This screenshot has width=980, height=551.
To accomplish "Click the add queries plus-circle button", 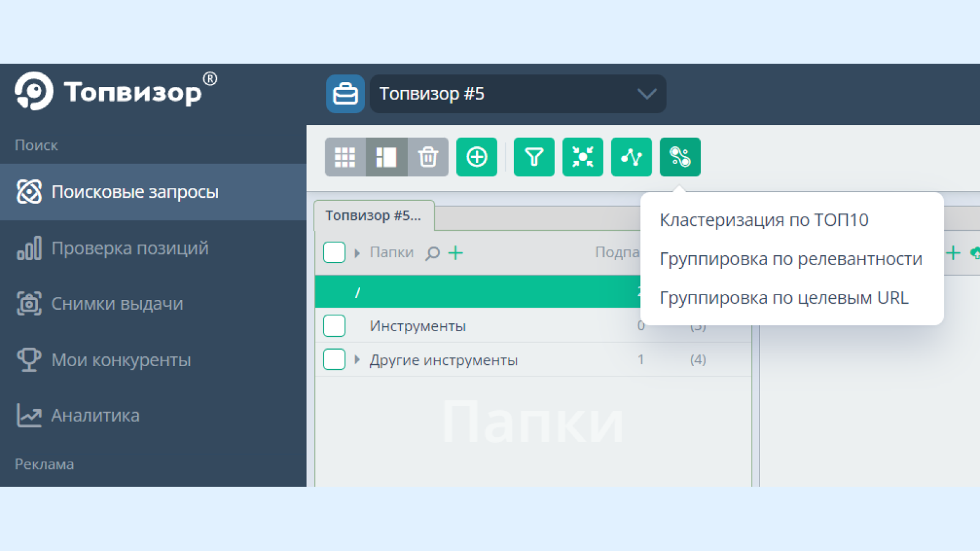I will (x=477, y=157).
